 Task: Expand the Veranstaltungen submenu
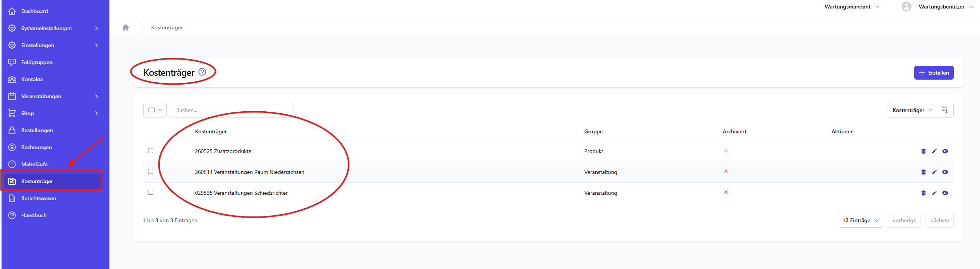point(97,96)
